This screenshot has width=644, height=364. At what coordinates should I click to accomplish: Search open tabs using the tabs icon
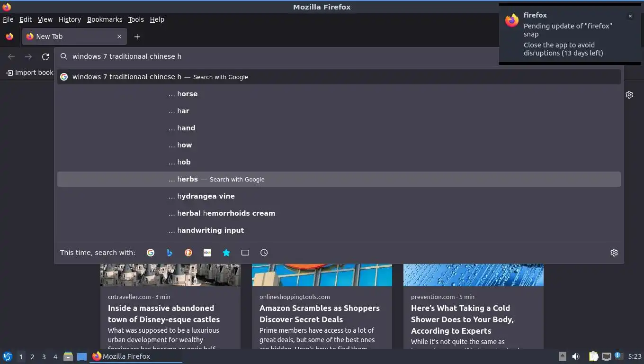[245, 253]
